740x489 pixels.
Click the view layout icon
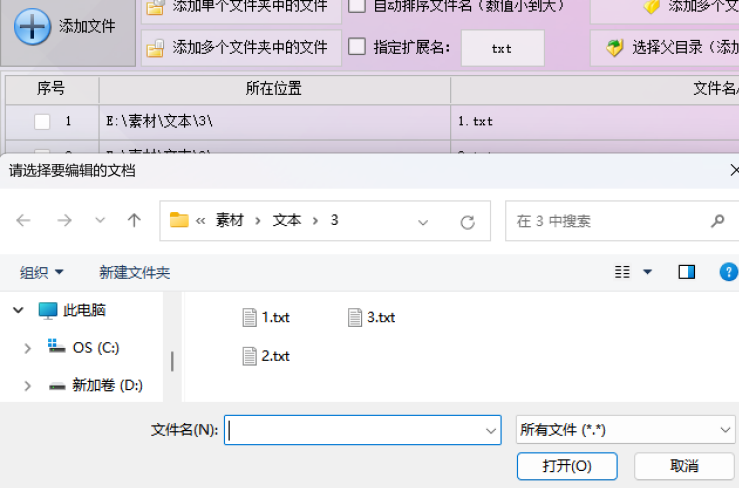coord(622,272)
